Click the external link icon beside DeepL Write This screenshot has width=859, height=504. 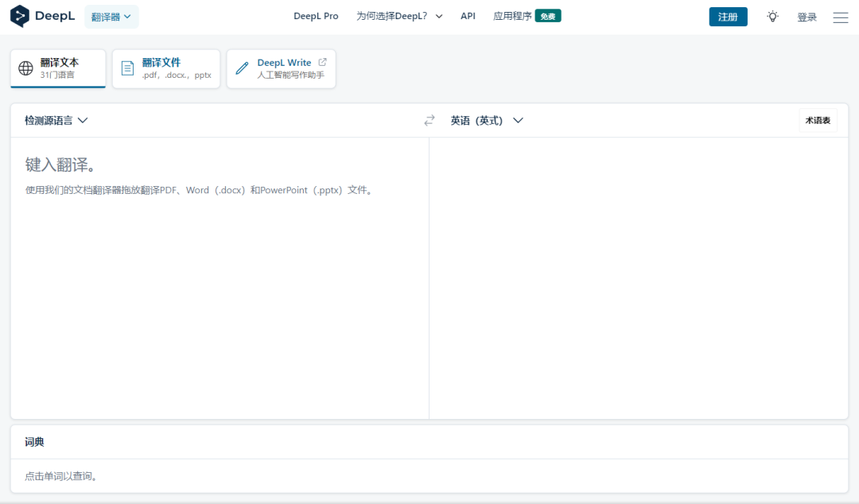click(322, 63)
